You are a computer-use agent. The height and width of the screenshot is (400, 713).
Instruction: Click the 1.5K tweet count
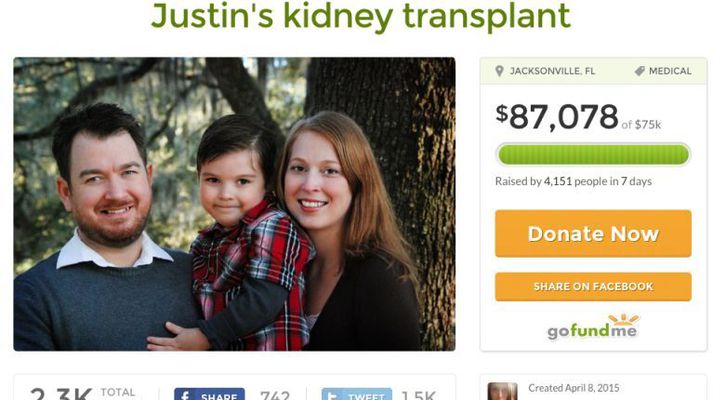[x=418, y=395]
